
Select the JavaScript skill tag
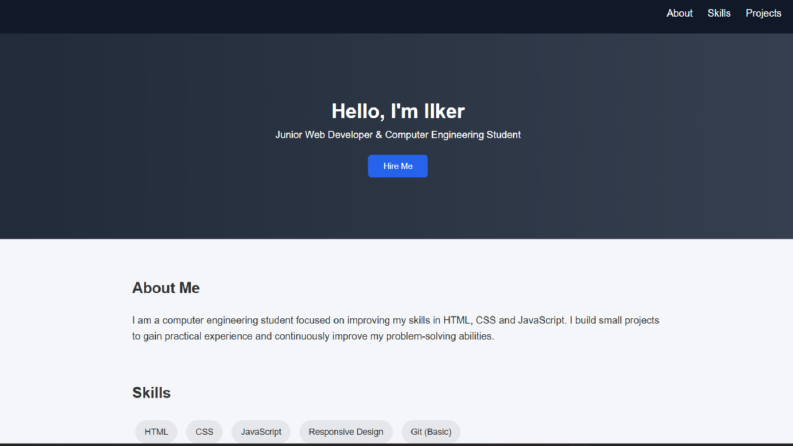point(261,432)
